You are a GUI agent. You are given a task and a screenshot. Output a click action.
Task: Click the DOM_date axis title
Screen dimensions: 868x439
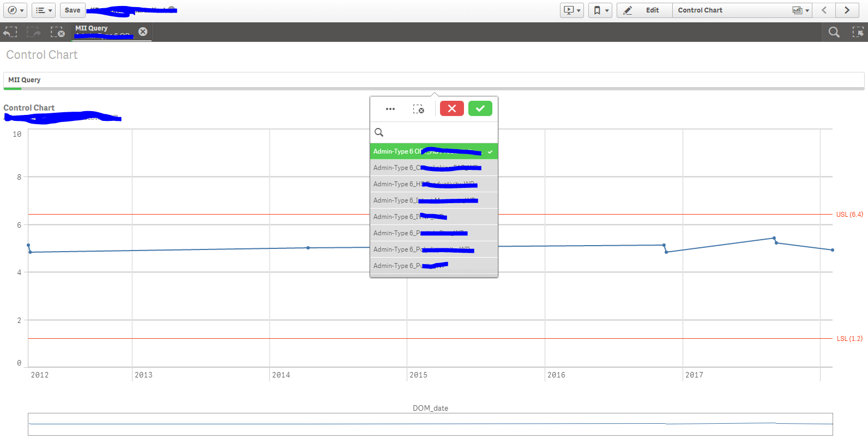430,408
